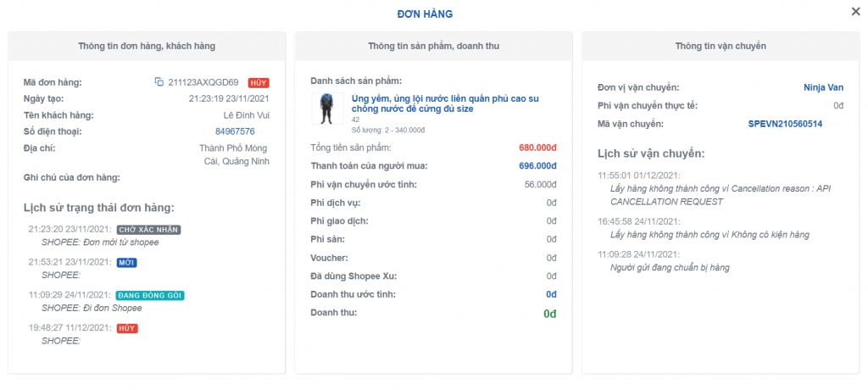Click the red 680.000đ product total
This screenshot has height=390, width=868.
click(x=537, y=148)
